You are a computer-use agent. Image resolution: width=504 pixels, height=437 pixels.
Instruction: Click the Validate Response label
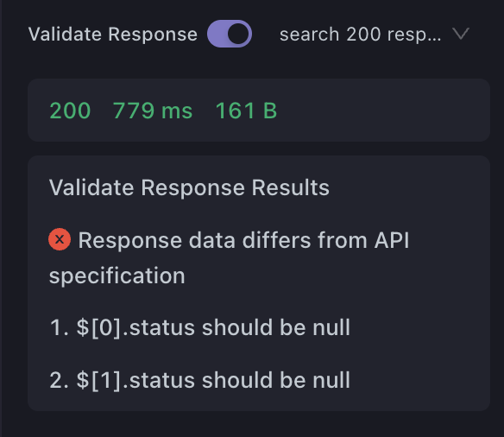click(113, 34)
